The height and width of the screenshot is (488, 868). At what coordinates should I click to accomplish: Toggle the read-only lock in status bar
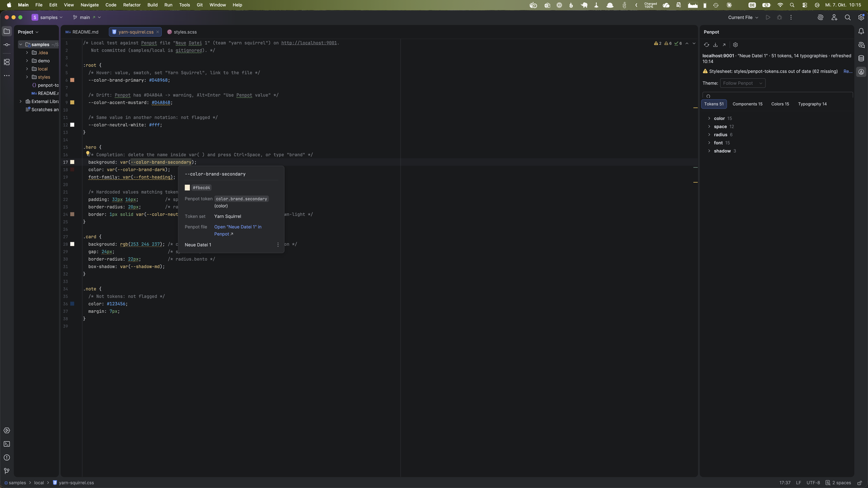859,483
